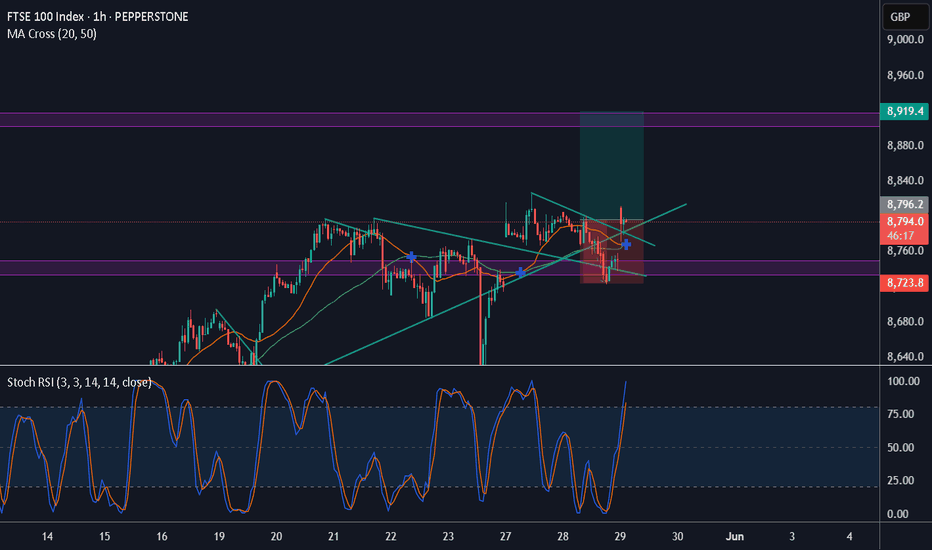Click the 100.00 Stoch RSI scale label
Image resolution: width=932 pixels, height=550 pixels.
[x=903, y=381]
